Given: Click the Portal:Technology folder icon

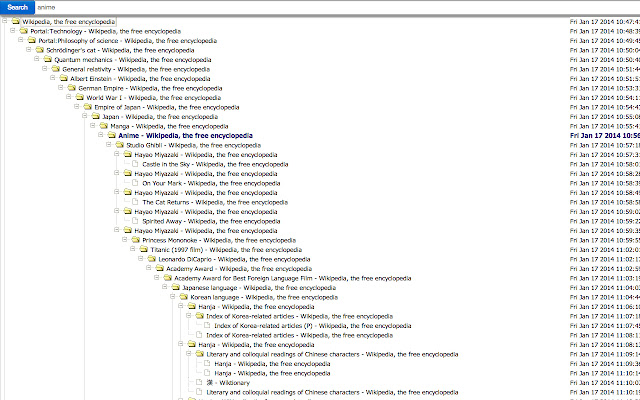Looking at the screenshot, I should click(24, 31).
